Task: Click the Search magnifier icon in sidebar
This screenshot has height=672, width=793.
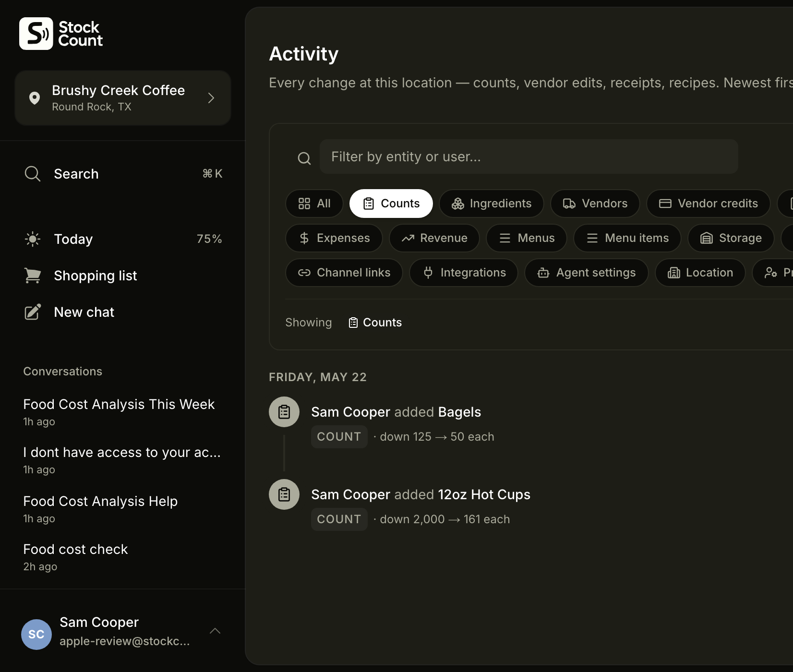Action: (x=32, y=174)
